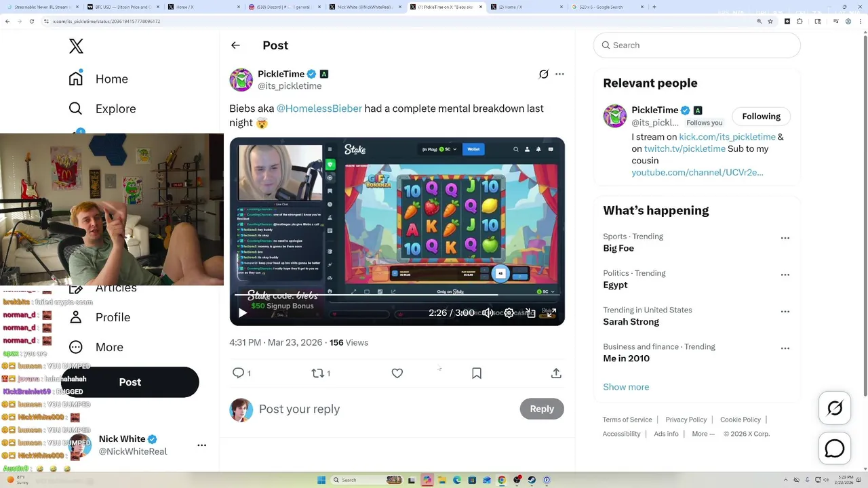Image resolution: width=868 pixels, height=488 pixels.
Task: Open the 156 Views analytics link
Action: coord(349,342)
